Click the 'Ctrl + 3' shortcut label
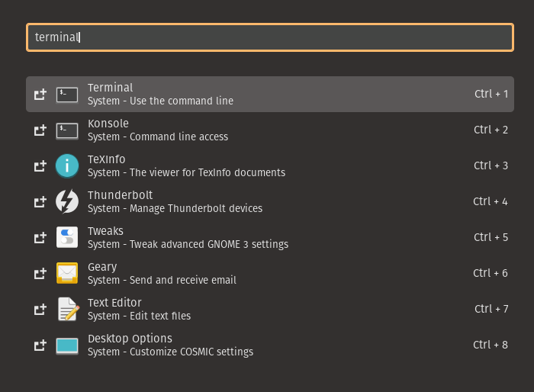This screenshot has height=392, width=534. tap(491, 165)
